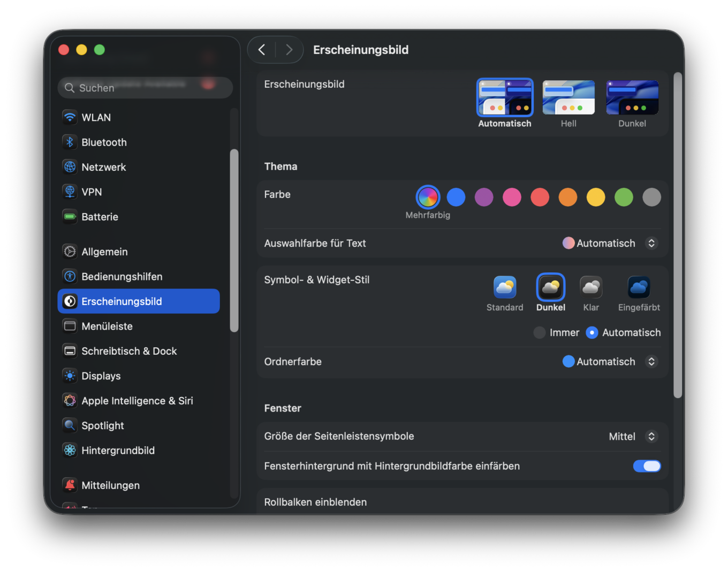
Task: Open Apple Intelligence & Siri settings
Action: point(70,400)
